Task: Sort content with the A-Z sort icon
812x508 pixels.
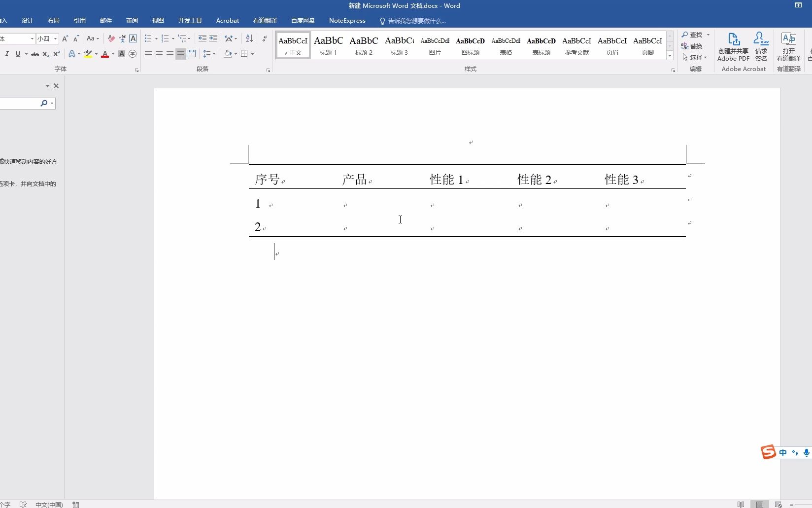Action: 249,38
